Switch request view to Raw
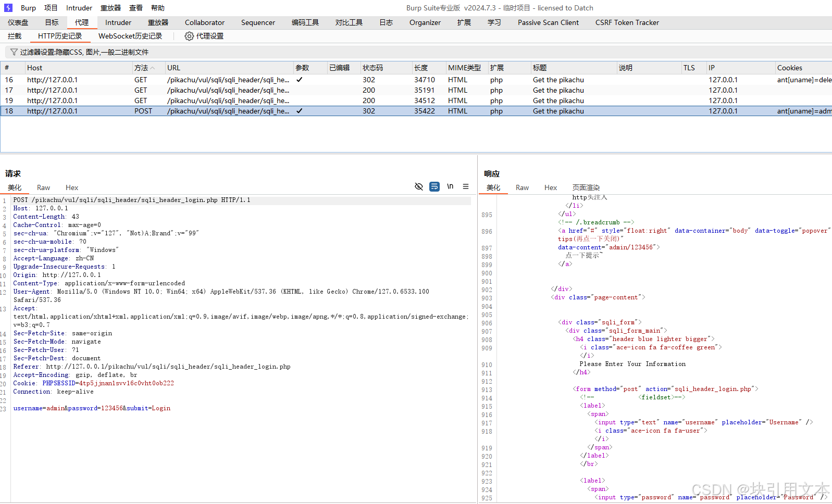Image resolution: width=832 pixels, height=504 pixels. (x=43, y=187)
